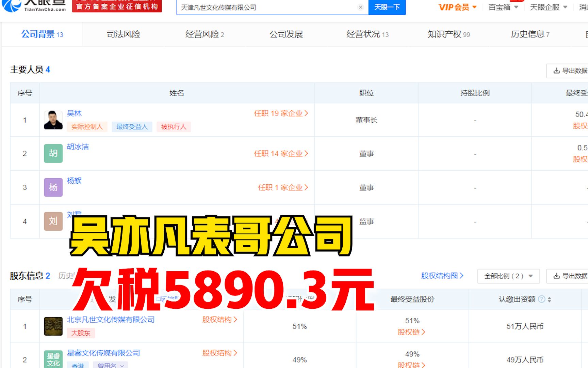Click the 被执行人 tag
The width and height of the screenshot is (588, 368).
(x=174, y=127)
